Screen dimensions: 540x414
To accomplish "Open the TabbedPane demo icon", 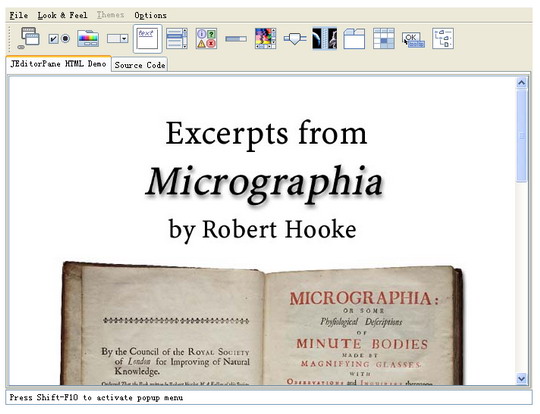I will [354, 38].
